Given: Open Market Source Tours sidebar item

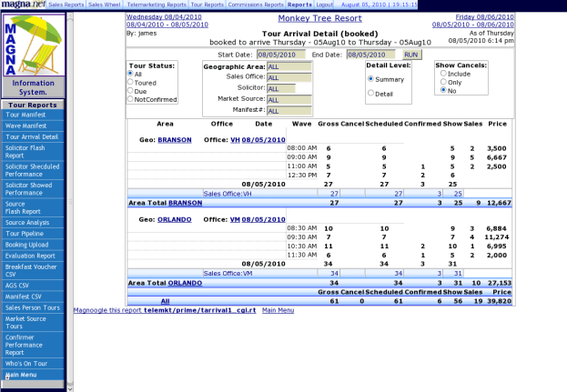Looking at the screenshot, I should pyautogui.click(x=33, y=322).
